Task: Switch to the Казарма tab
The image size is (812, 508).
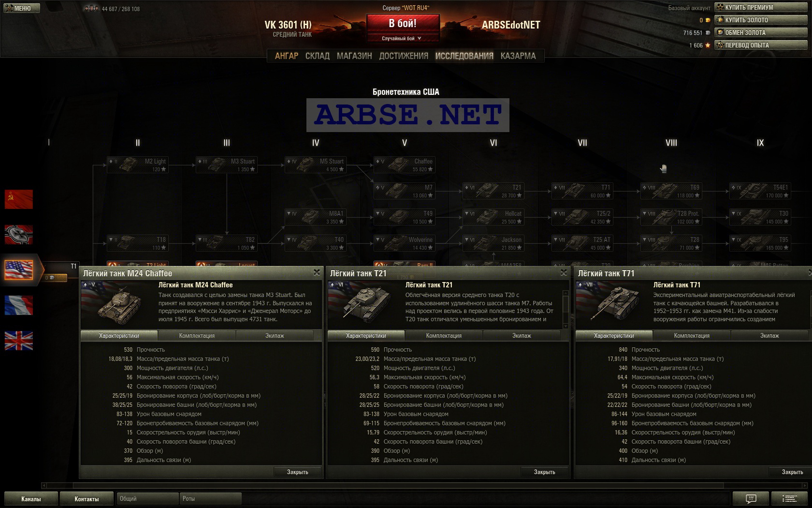Action: click(518, 56)
